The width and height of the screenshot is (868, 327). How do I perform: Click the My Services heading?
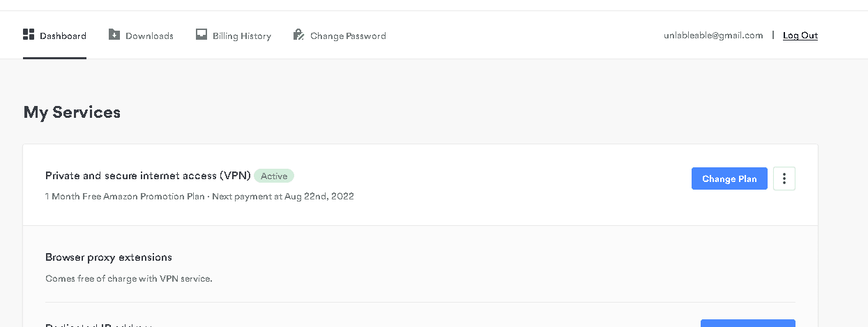tap(72, 112)
